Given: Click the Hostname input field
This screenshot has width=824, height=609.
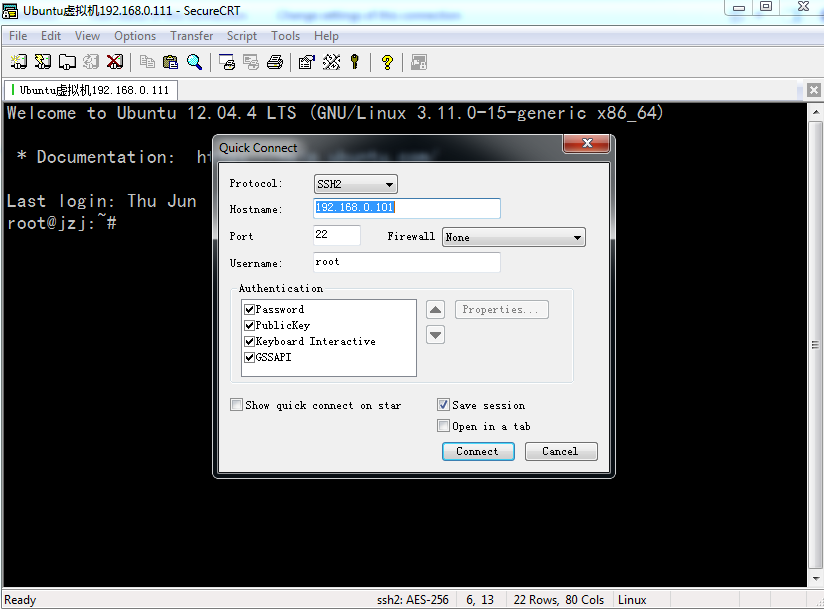Looking at the screenshot, I should tap(406, 208).
